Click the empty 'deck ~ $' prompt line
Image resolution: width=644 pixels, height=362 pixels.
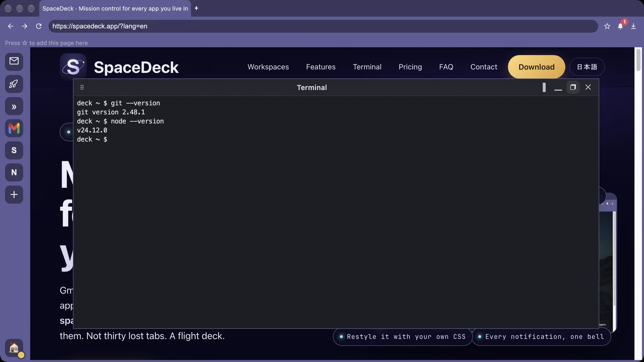pos(92,139)
